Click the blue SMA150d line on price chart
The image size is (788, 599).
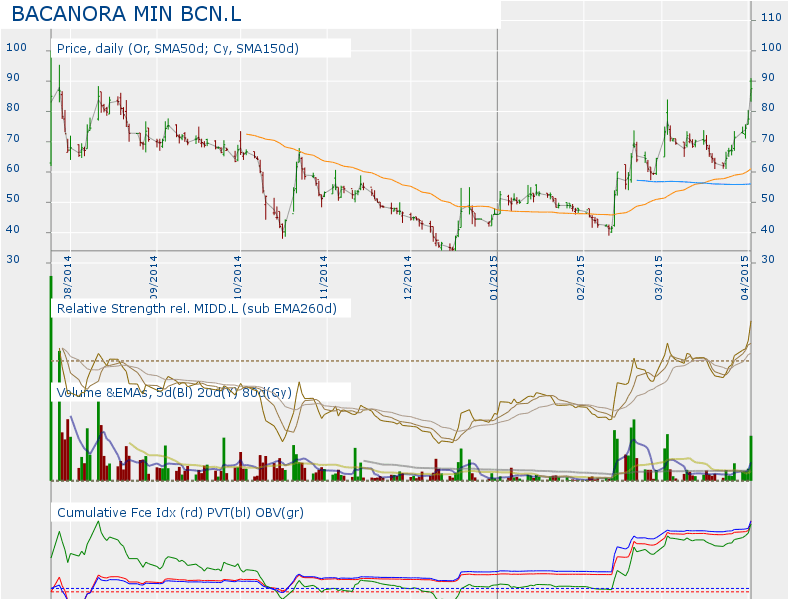[x=694, y=182]
